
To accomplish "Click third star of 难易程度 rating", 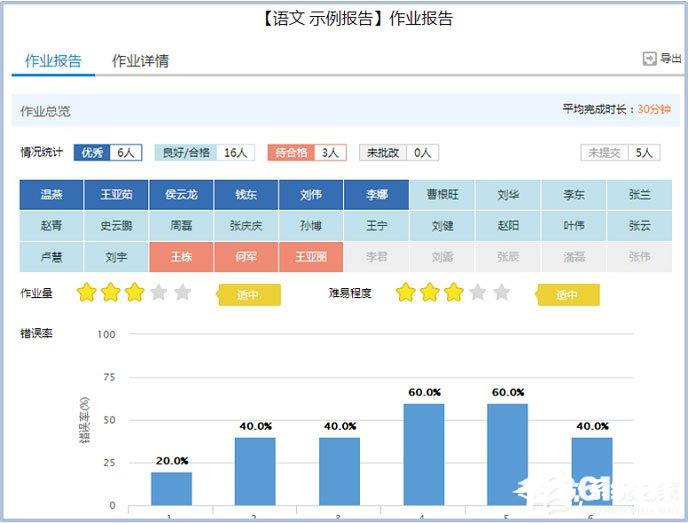I will pos(454,292).
